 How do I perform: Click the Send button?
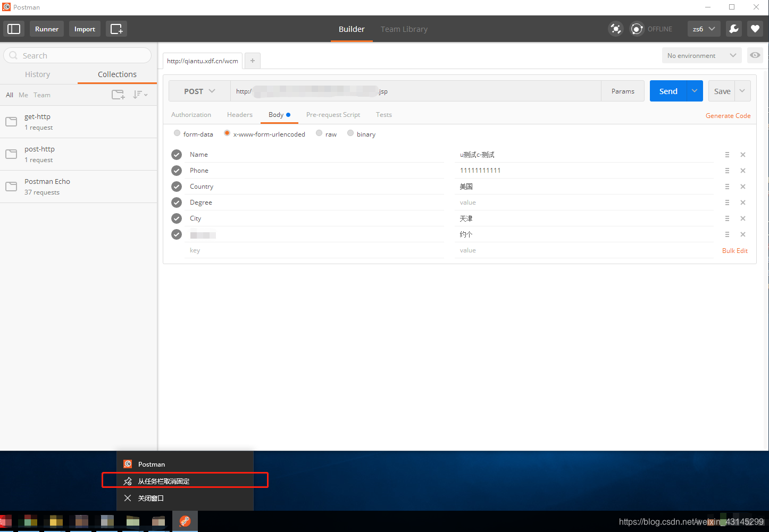(x=668, y=91)
